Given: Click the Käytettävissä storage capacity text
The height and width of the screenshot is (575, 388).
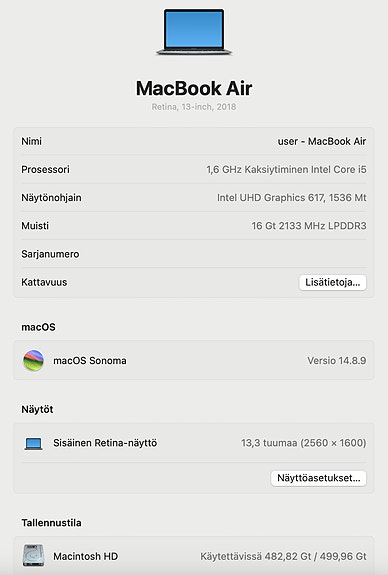Looking at the screenshot, I should point(283,556).
